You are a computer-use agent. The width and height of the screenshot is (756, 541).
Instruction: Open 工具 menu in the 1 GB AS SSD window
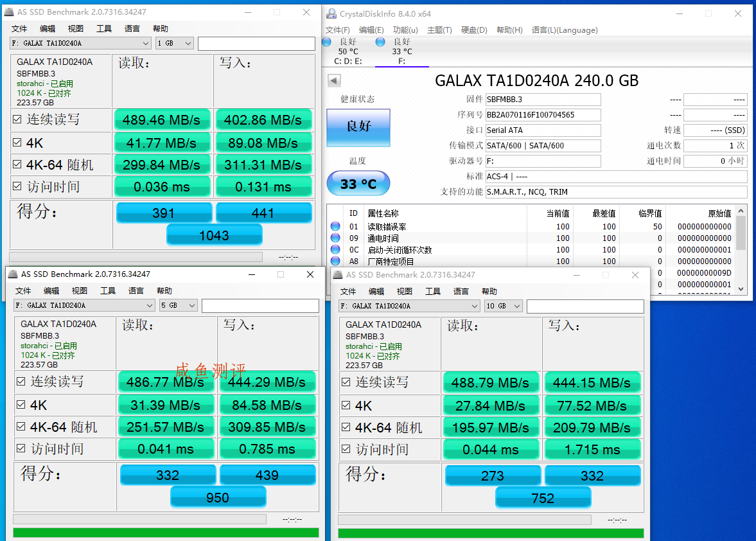(104, 28)
